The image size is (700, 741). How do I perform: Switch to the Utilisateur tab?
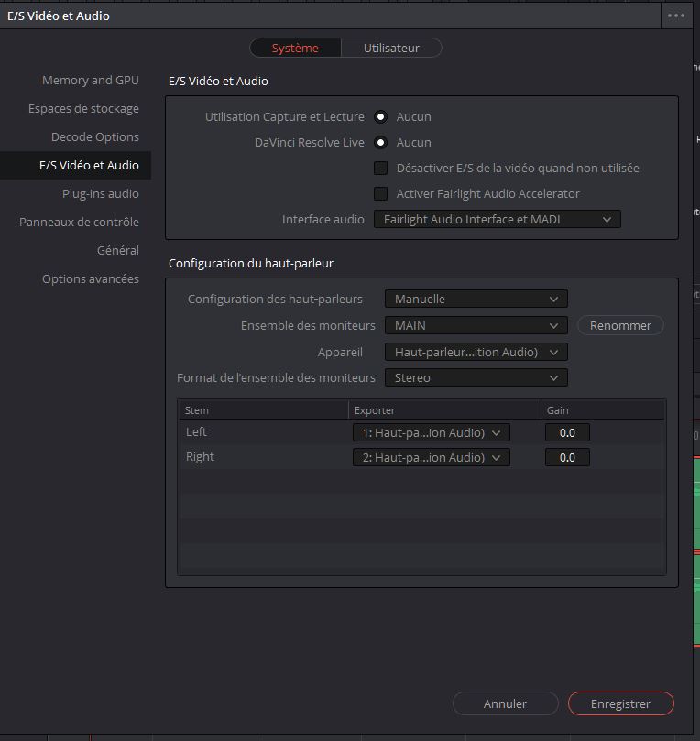tap(391, 48)
